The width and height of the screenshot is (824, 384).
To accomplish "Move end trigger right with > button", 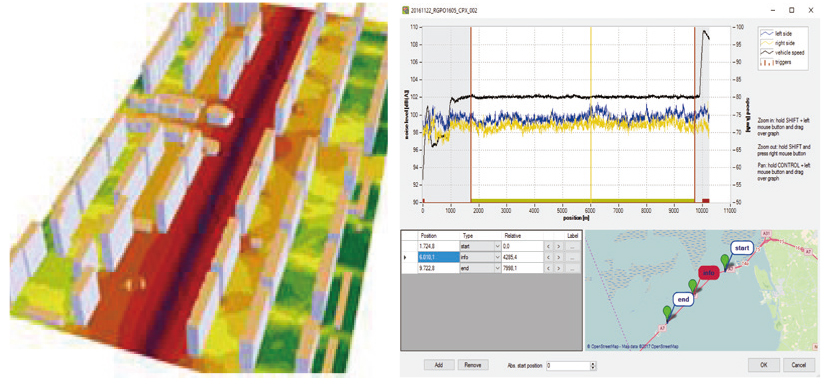I will coord(559,268).
